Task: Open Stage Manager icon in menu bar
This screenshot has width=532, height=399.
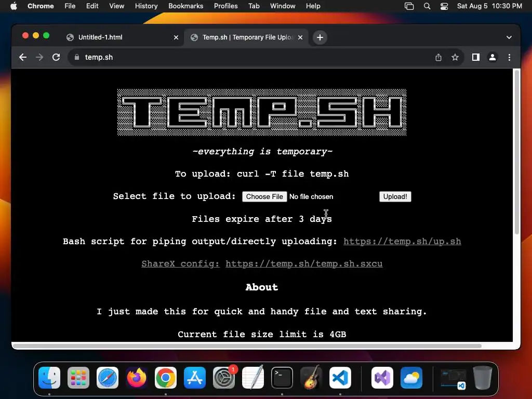Action: pos(409,6)
